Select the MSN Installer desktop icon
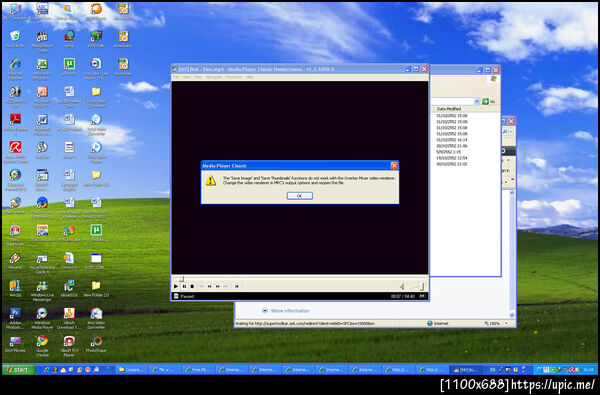 point(69,233)
